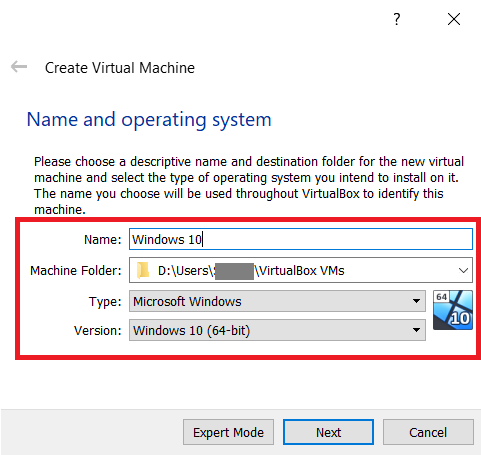The image size is (481, 455).
Task: Focus the Name input field
Action: coord(301,239)
